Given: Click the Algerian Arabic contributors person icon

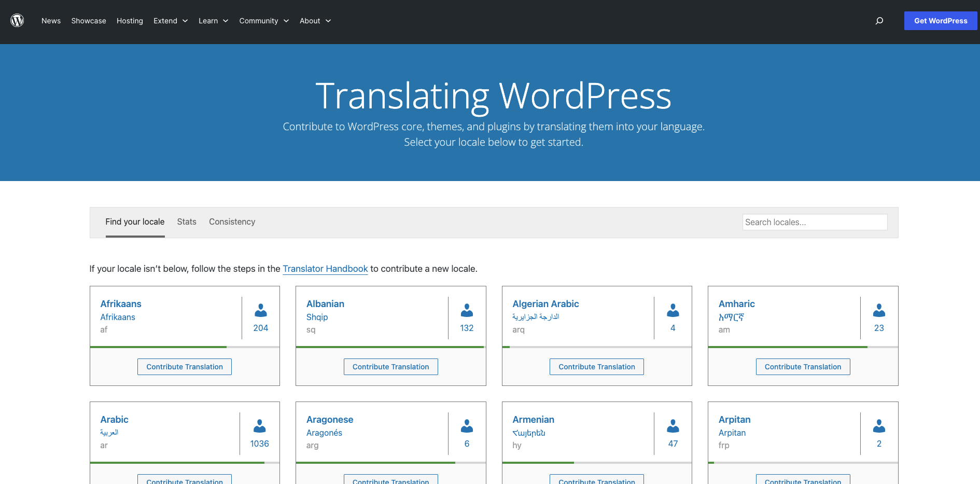Looking at the screenshot, I should [x=673, y=310].
